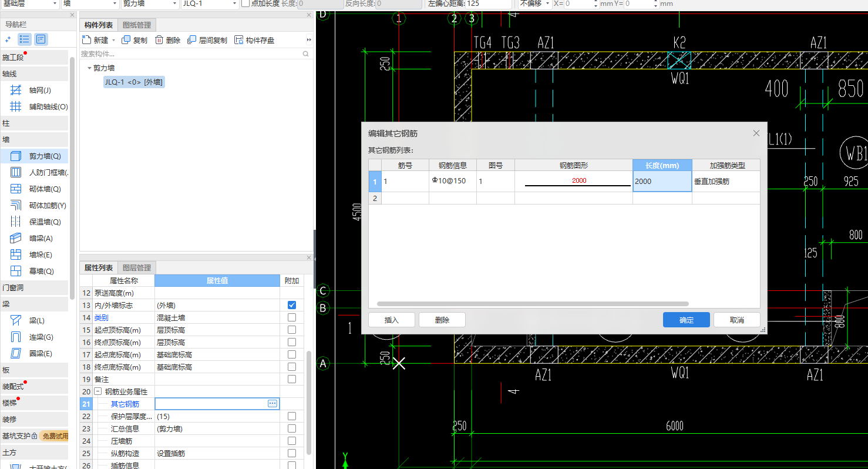Click the 确定 button in rebar dialog

point(687,320)
